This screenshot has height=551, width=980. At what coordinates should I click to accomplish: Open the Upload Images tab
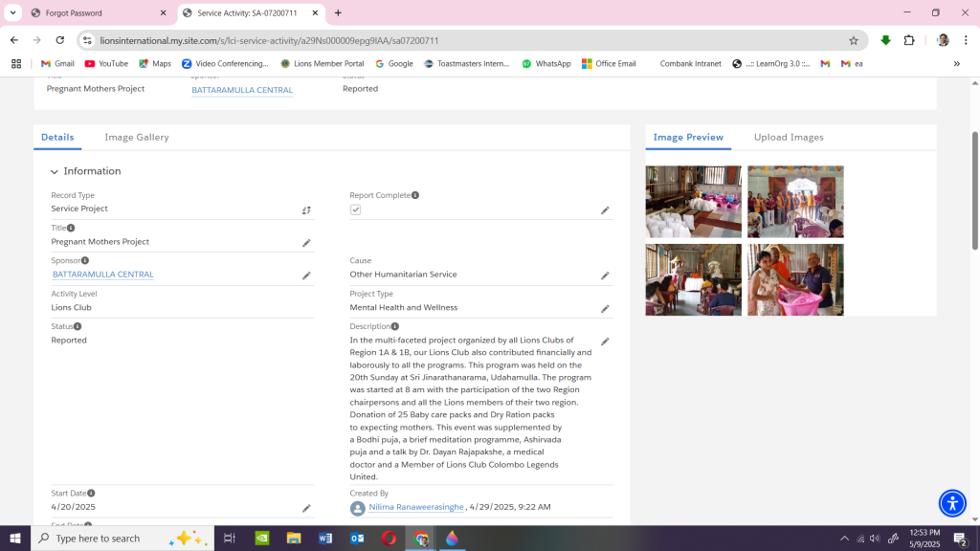[x=789, y=138]
